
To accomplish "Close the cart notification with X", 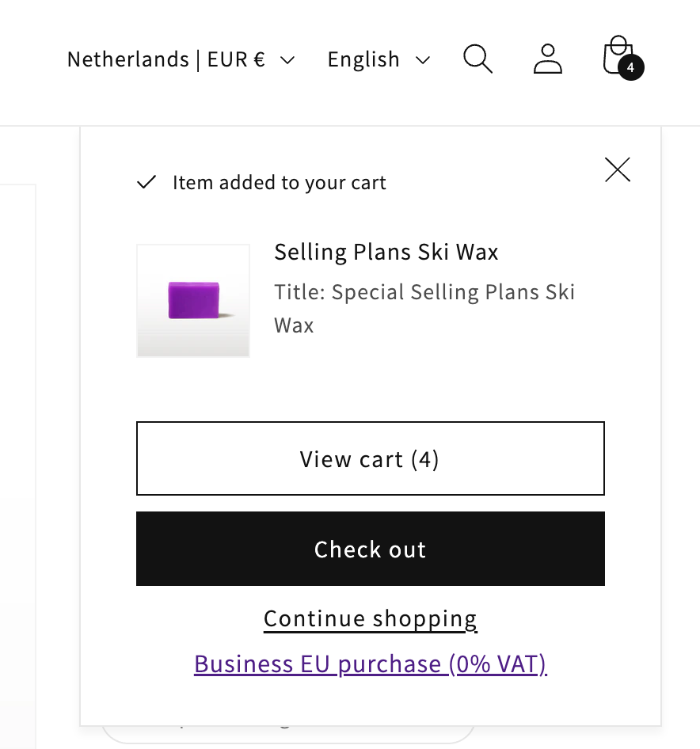I will 617,169.
